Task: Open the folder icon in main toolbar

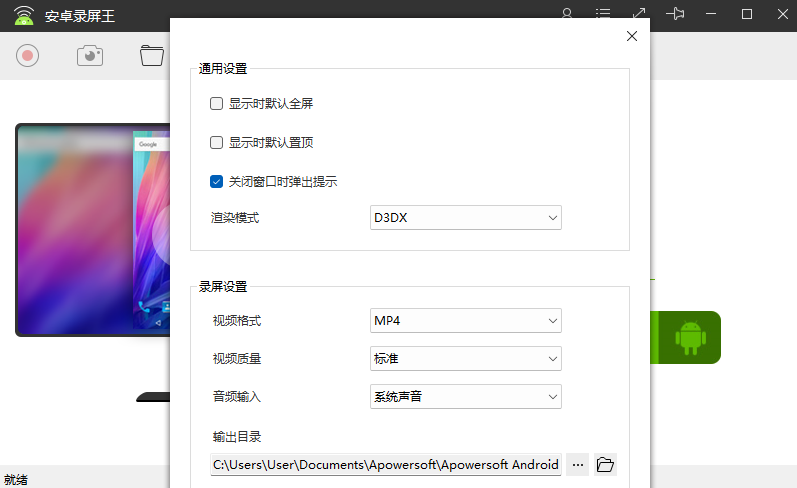Action: (152, 55)
